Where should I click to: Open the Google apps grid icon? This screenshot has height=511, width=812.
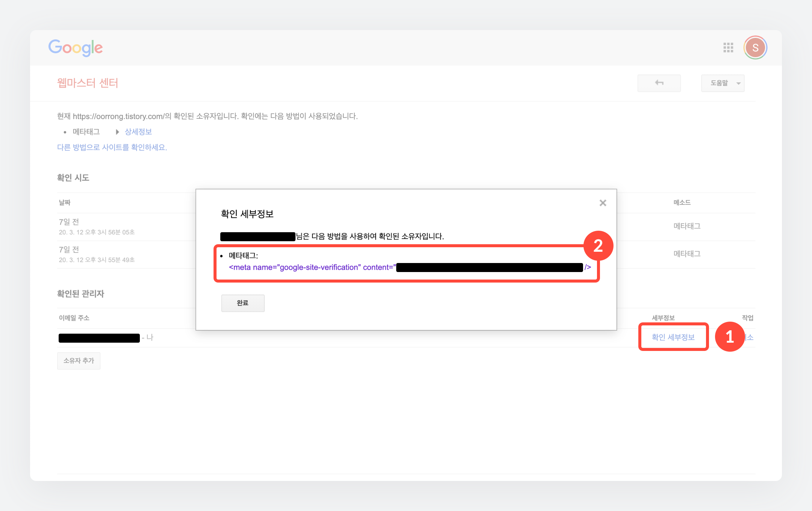point(728,48)
